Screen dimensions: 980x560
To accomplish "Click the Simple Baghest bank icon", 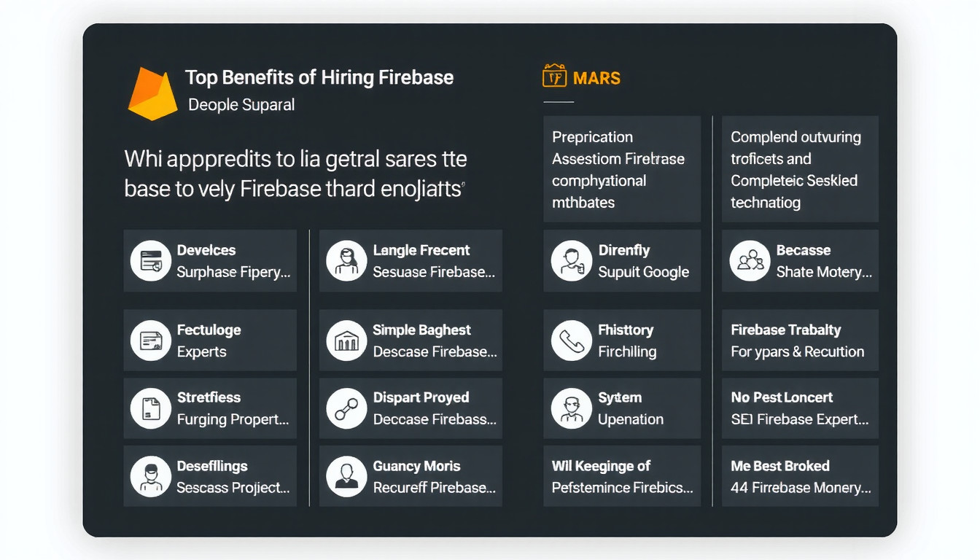I will point(346,341).
